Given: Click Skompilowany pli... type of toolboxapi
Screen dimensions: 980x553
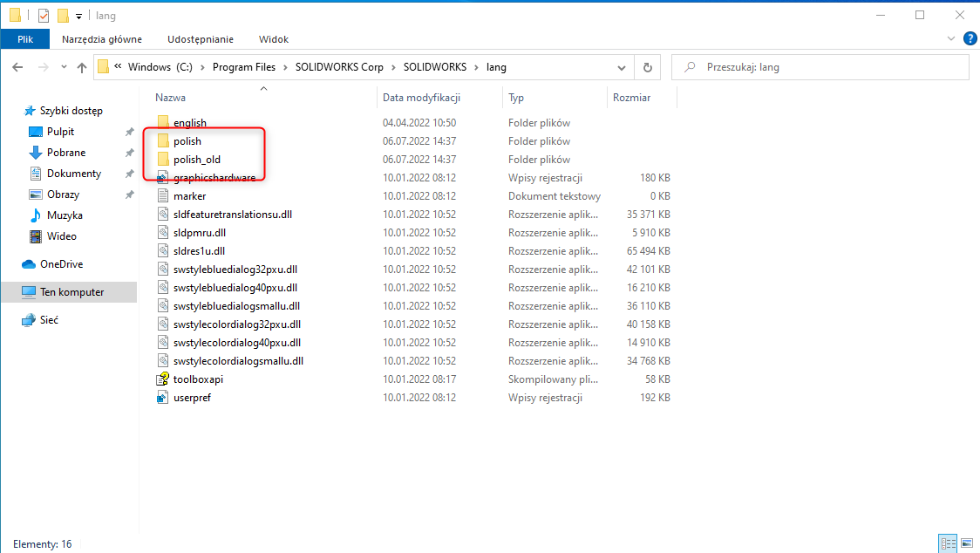Looking at the screenshot, I should [553, 379].
